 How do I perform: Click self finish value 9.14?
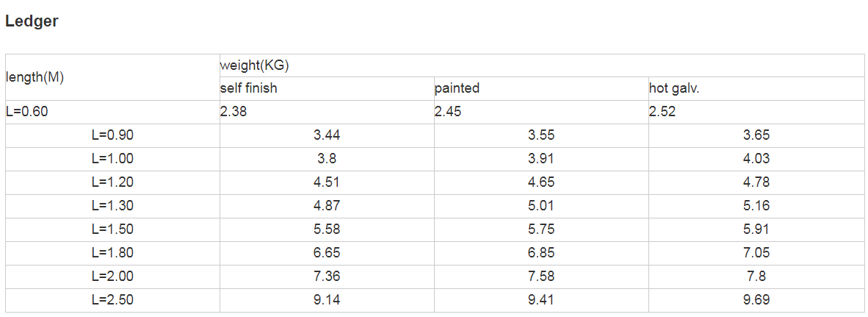pyautogui.click(x=327, y=300)
